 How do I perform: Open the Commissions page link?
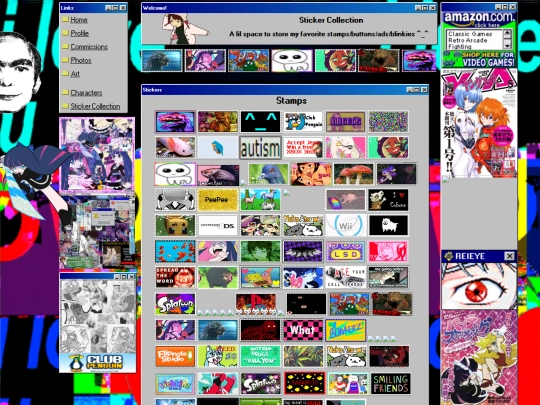tap(89, 47)
